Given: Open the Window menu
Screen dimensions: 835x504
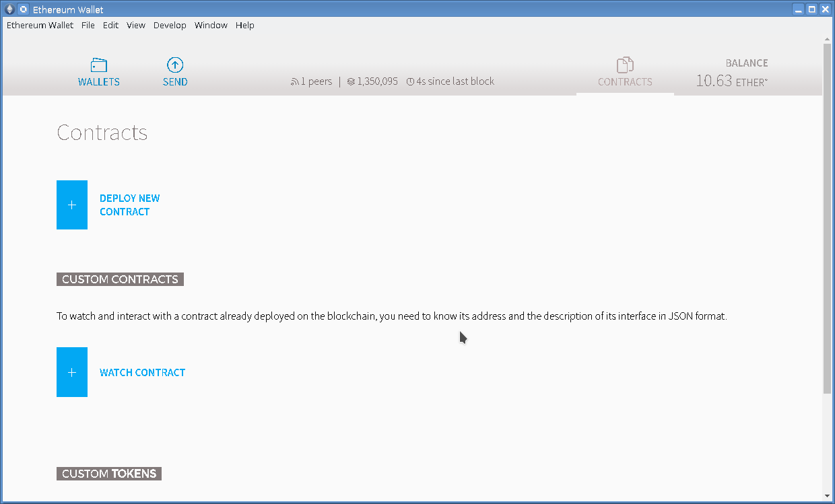Looking at the screenshot, I should click(211, 25).
